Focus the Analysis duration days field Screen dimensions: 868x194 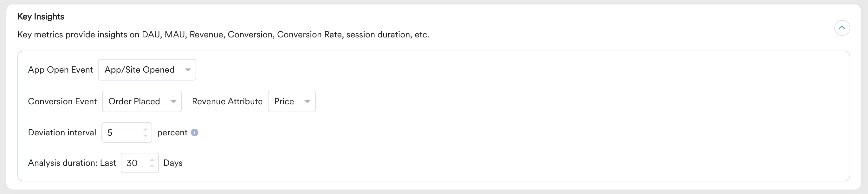pos(134,163)
